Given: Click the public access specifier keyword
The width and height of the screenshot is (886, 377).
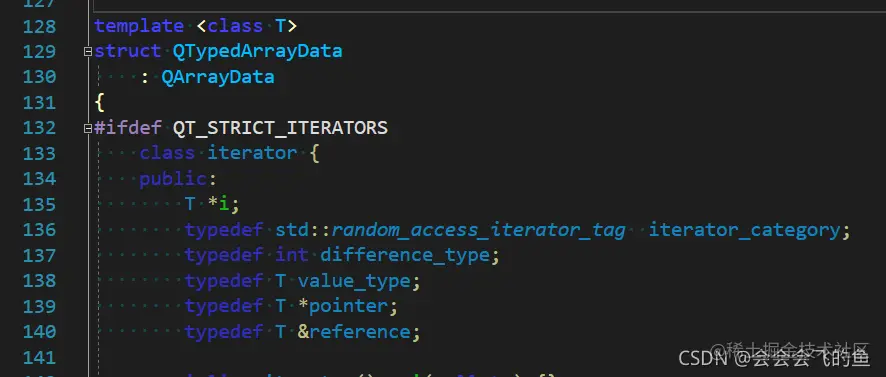Looking at the screenshot, I should pos(173,179).
